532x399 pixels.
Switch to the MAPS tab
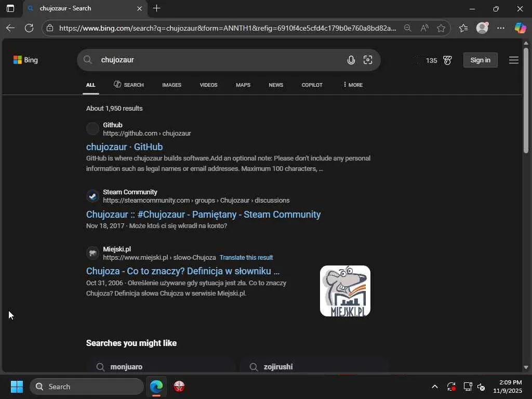click(x=243, y=85)
